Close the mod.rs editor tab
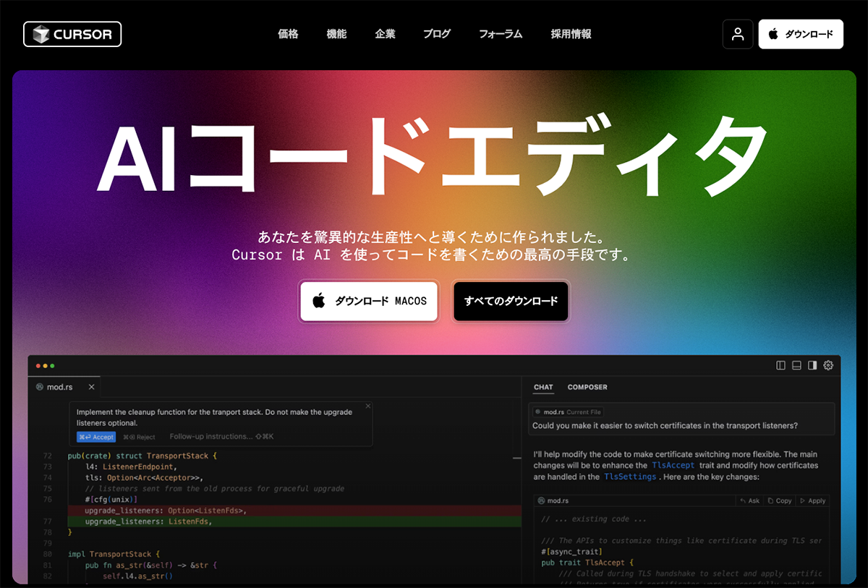 [90, 387]
